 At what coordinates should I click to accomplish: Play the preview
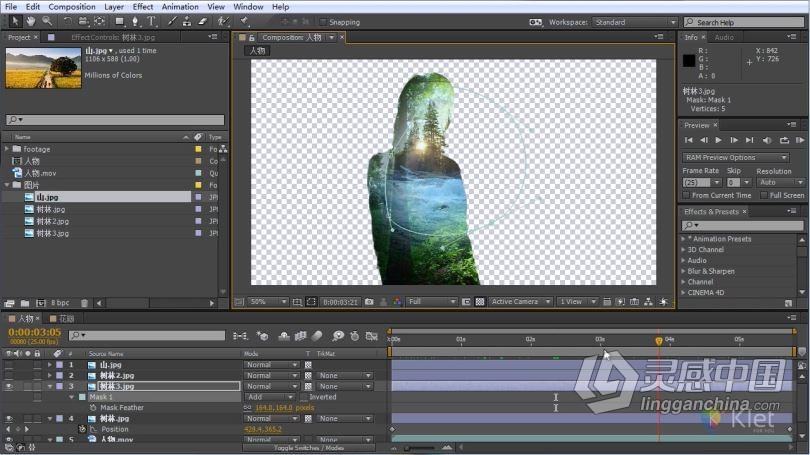point(719,140)
